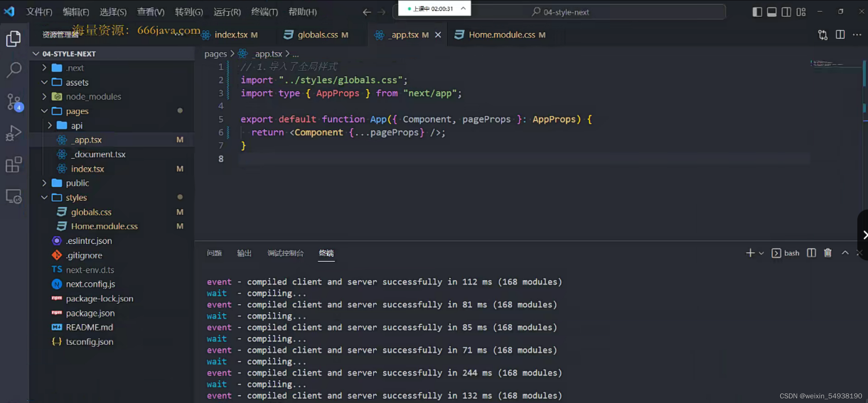Open Home.module.css in the explorer tree
Viewport: 868px width, 403px height.
click(112, 226)
